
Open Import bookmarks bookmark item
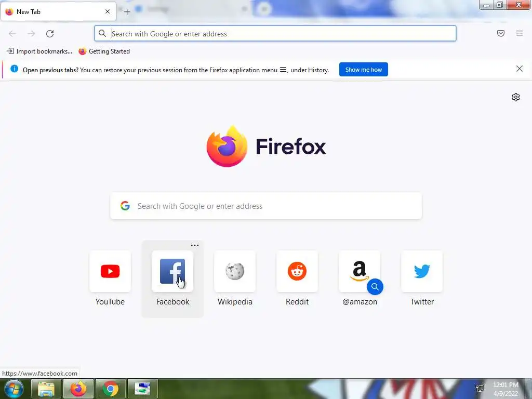(x=39, y=51)
